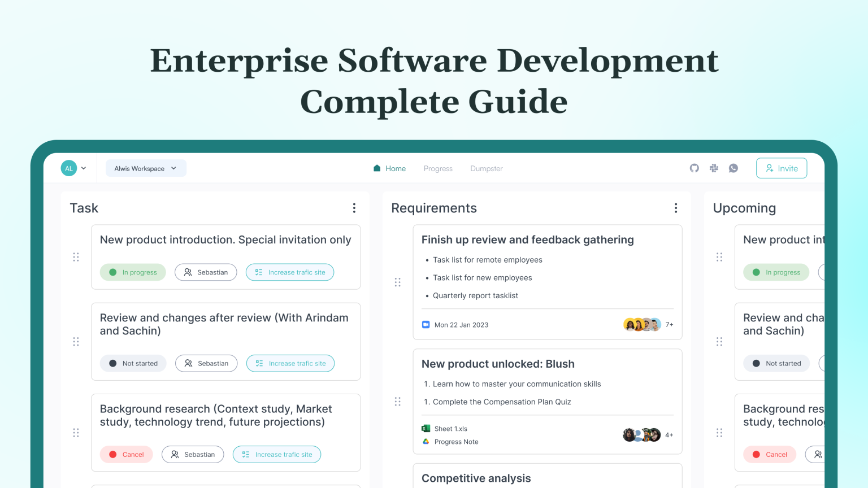
Task: Click the drag handle of Upcoming Review and changes card
Action: [x=719, y=342]
